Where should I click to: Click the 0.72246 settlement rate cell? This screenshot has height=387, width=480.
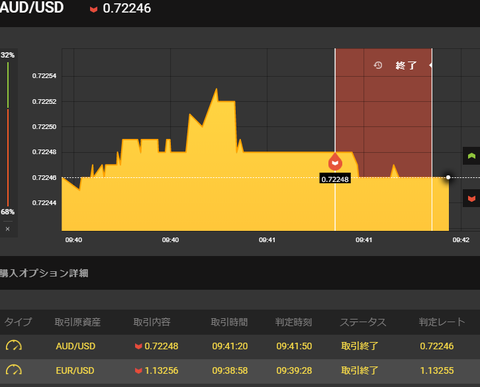tap(437, 346)
